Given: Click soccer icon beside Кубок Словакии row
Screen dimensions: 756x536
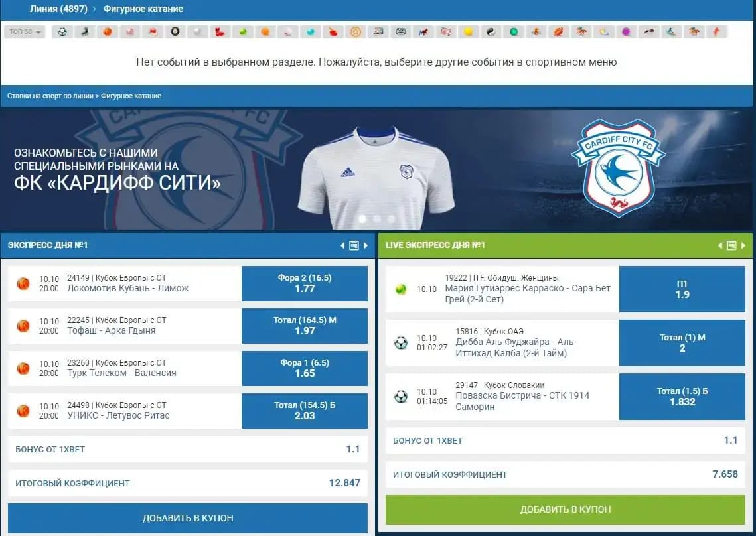Looking at the screenshot, I should 401,397.
